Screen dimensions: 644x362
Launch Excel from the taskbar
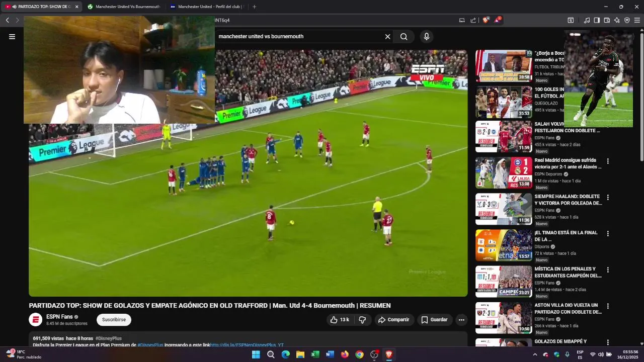315,354
